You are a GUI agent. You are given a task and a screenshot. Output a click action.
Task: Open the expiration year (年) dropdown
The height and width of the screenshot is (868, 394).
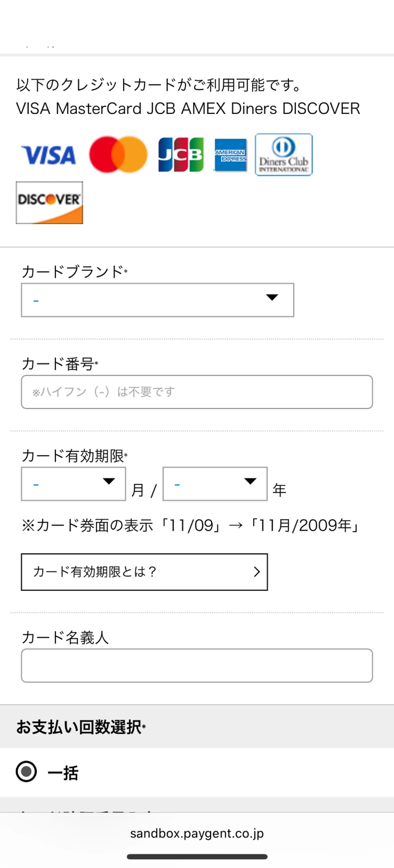(x=215, y=484)
